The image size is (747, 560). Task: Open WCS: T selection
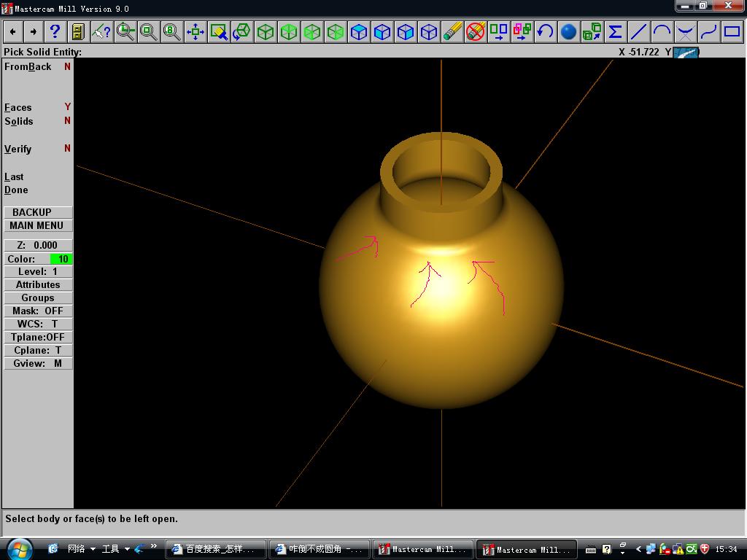tap(38, 324)
